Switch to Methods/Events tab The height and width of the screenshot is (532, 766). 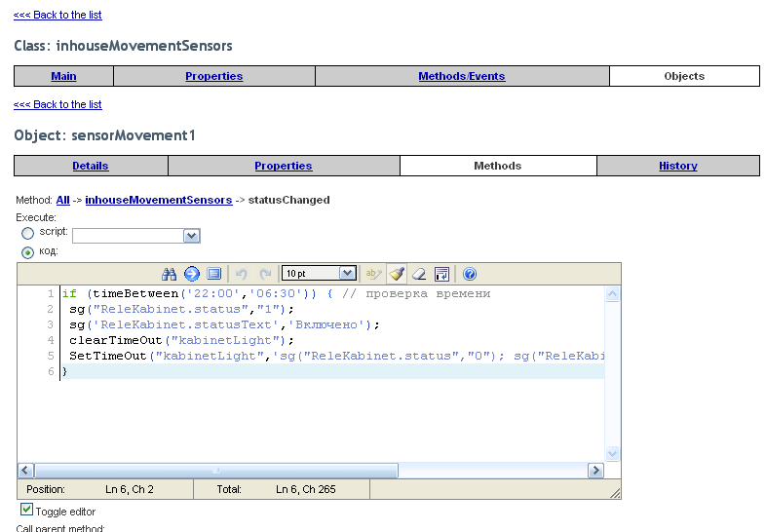[x=462, y=76]
